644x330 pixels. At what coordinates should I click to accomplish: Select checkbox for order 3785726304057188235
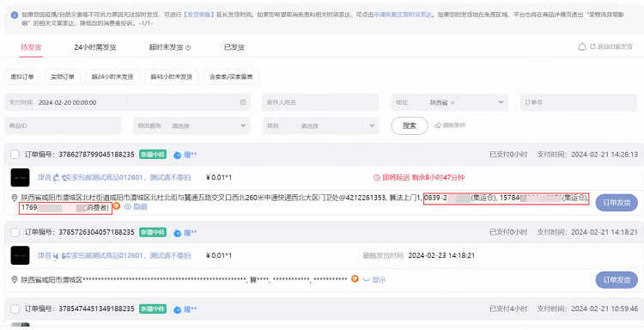[x=15, y=232]
